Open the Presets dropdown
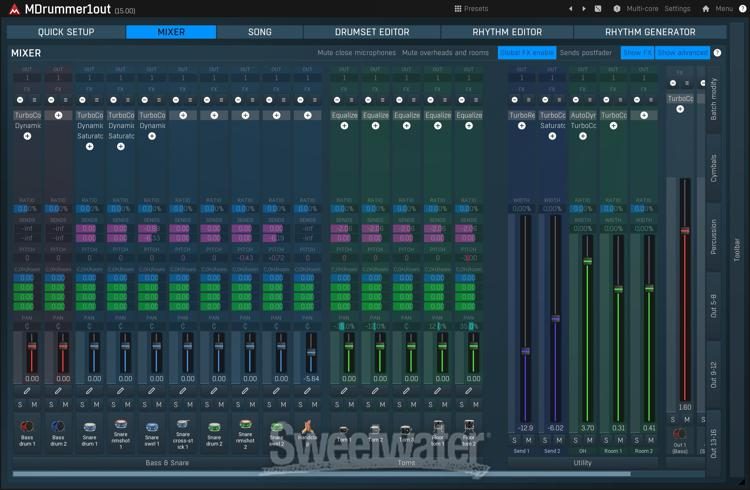The width and height of the screenshot is (750, 490). pos(471,8)
